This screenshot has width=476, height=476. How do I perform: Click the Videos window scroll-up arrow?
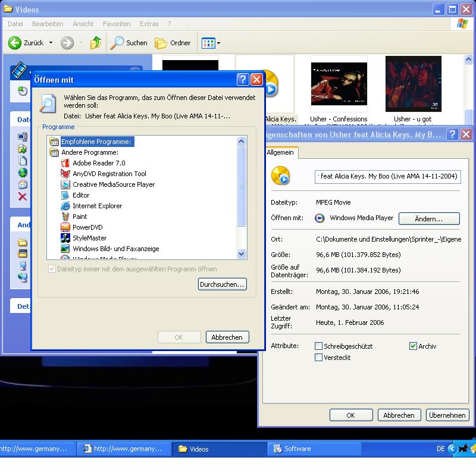click(468, 59)
